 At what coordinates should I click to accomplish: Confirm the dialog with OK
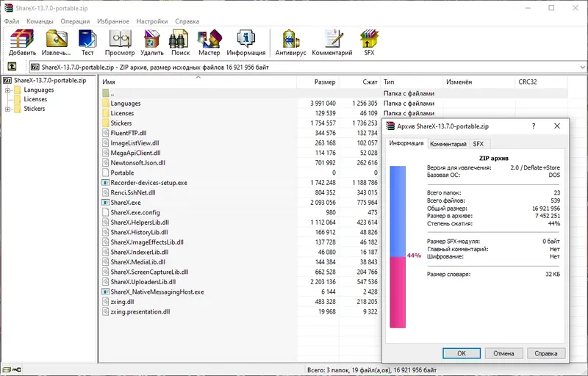click(x=462, y=353)
